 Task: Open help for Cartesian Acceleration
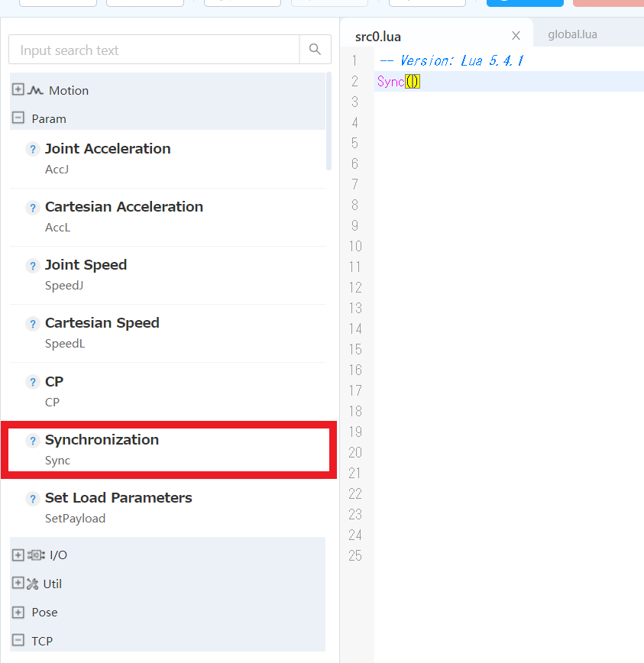33,208
